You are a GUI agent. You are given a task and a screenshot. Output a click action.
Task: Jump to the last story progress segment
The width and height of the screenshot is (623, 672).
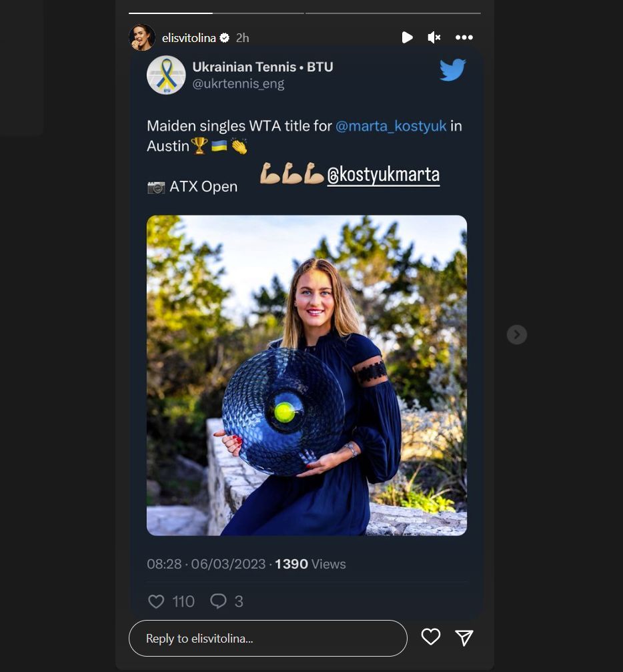393,13
